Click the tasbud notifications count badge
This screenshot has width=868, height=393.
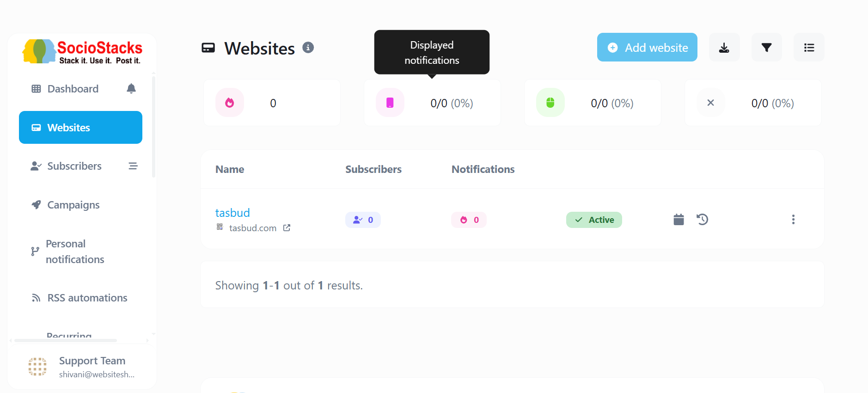pos(469,220)
